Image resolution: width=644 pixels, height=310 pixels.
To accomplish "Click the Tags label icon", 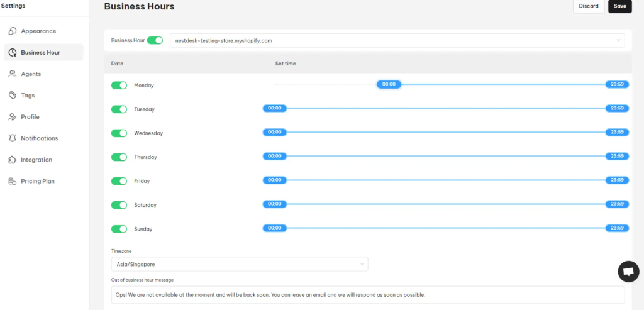I will coord(13,95).
